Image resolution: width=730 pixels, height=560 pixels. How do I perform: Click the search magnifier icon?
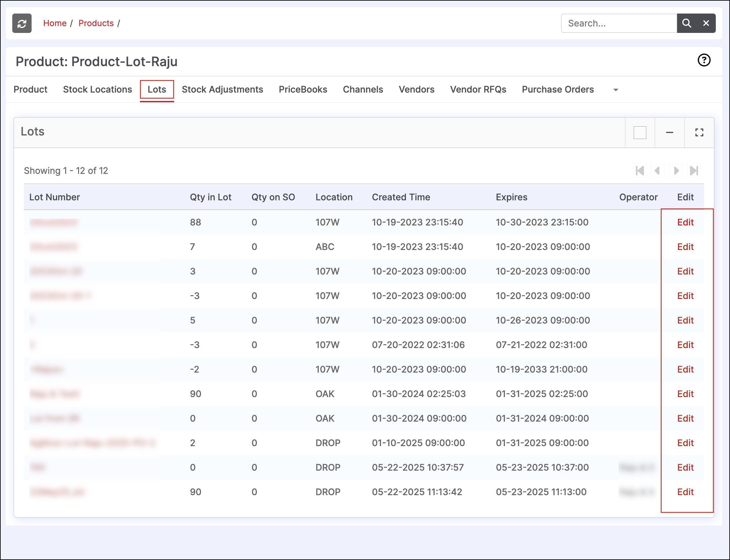(x=686, y=23)
